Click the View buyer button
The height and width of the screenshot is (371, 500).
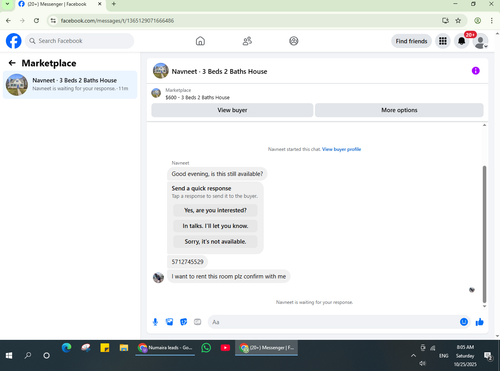click(232, 110)
